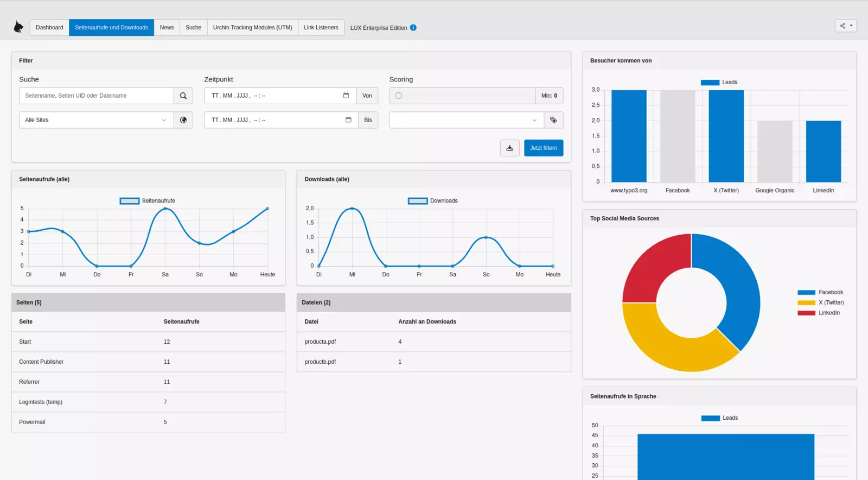Screen dimensions: 868x480
Task: Open calendar picker in Bis date field
Action: pyautogui.click(x=348, y=120)
